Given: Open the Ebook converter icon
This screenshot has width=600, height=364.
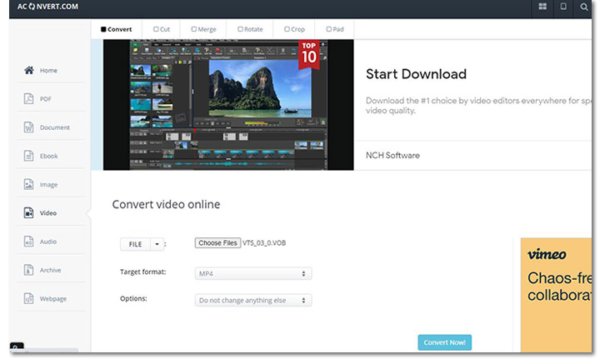Looking at the screenshot, I should pos(28,156).
